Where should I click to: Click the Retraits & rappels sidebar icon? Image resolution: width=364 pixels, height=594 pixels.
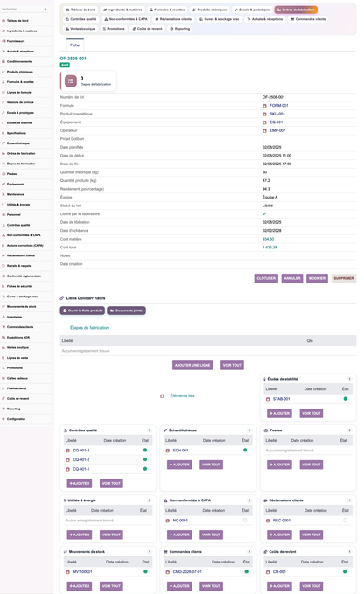click(3, 266)
